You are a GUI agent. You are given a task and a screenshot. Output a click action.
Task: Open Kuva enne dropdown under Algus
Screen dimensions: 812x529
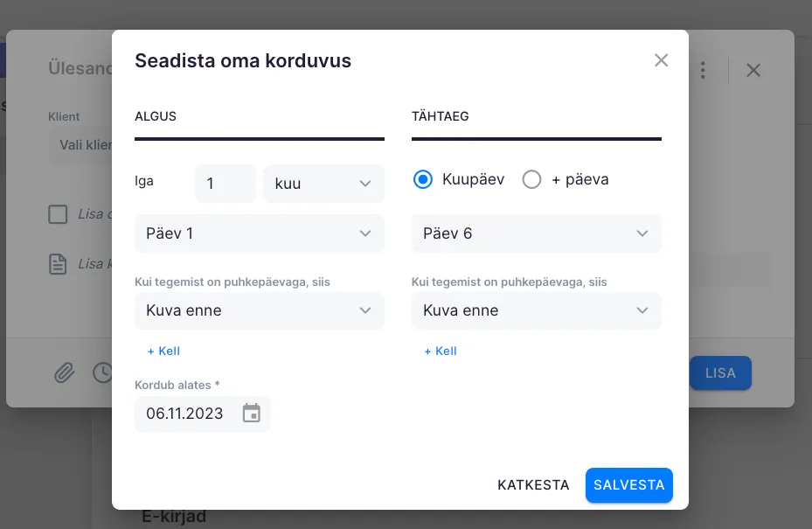click(260, 310)
